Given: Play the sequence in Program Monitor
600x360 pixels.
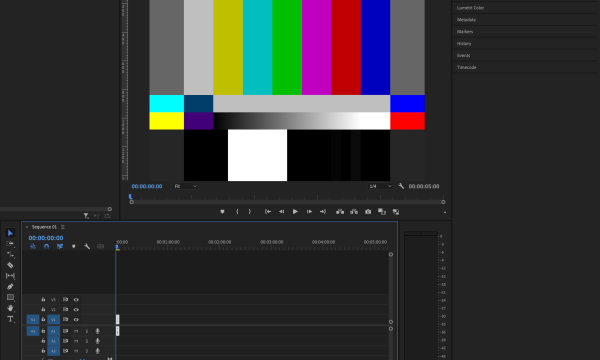Looking at the screenshot, I should click(x=295, y=212).
